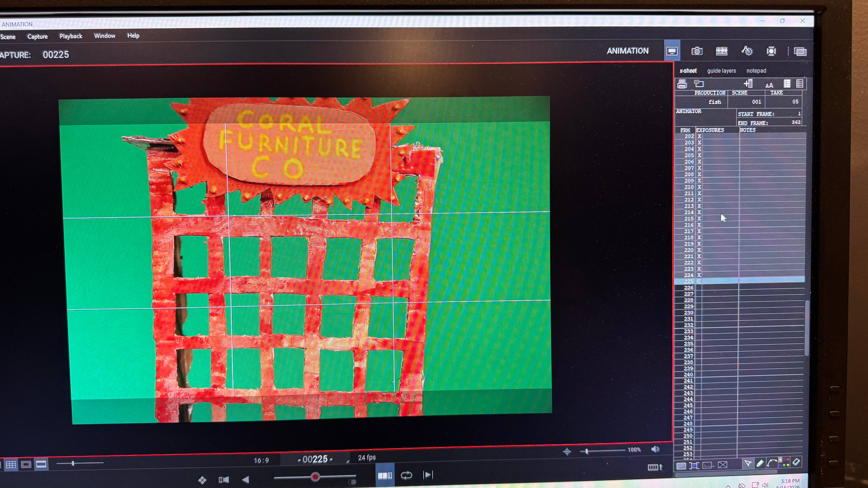Add a column to the x-sheet

[x=748, y=84]
